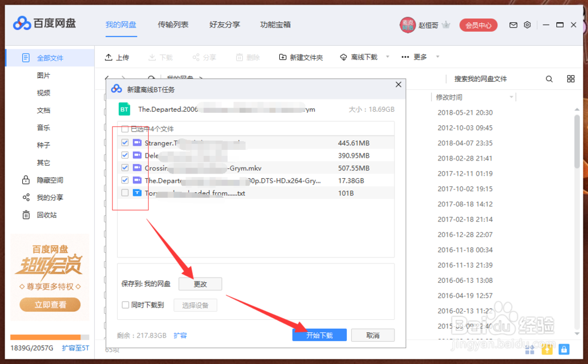Click the user avatar of 赵恒哥

coord(407,25)
